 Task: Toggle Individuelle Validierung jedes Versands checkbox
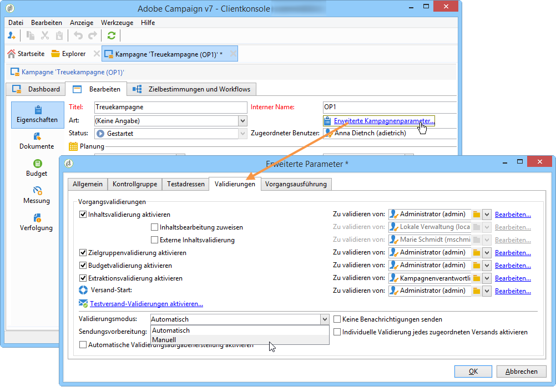337,332
